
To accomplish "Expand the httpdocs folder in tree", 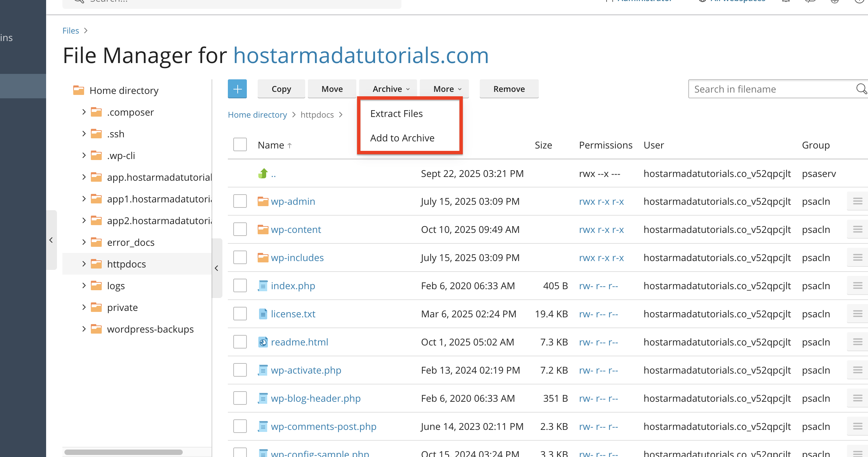I will tap(84, 264).
